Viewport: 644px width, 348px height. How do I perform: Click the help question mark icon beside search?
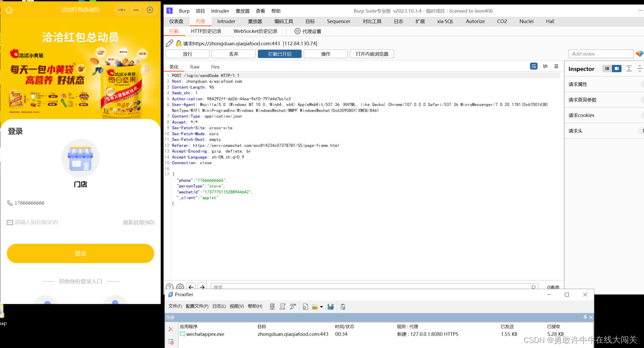(169, 287)
